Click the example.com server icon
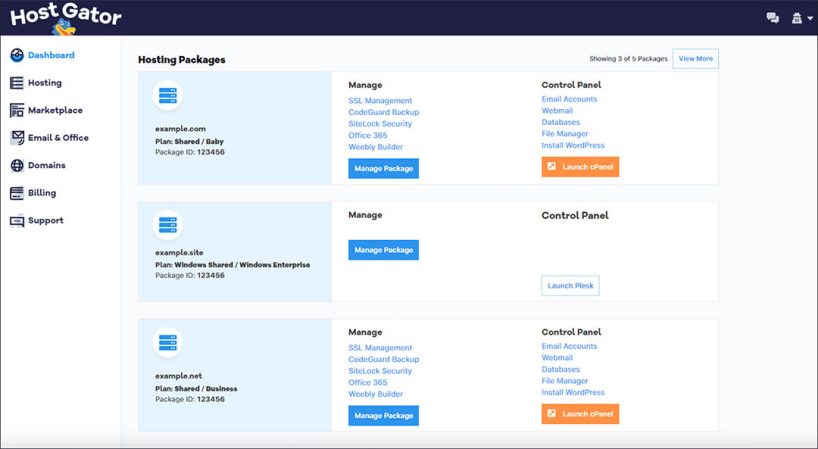Image resolution: width=818 pixels, height=449 pixels. [167, 97]
